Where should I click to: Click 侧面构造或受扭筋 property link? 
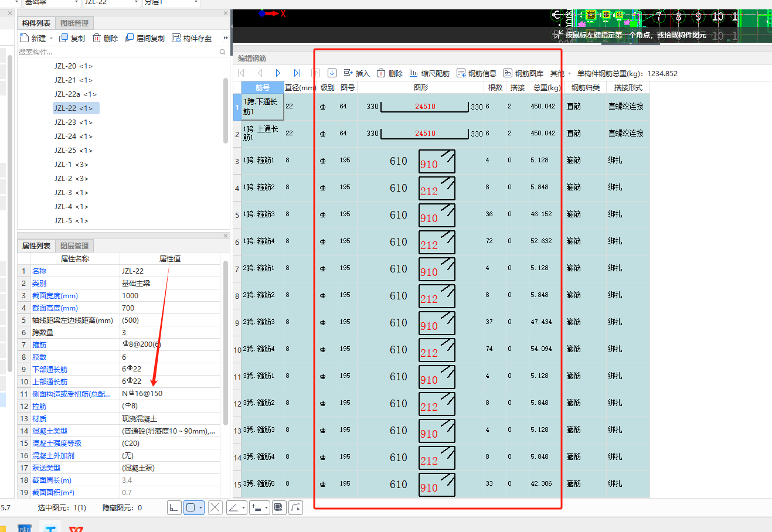(x=72, y=394)
